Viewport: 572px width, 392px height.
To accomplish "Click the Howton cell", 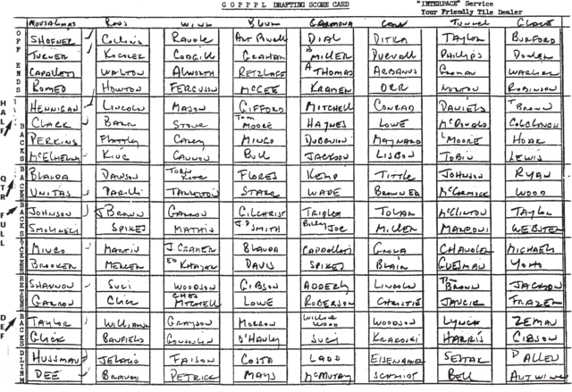I will (x=123, y=86).
